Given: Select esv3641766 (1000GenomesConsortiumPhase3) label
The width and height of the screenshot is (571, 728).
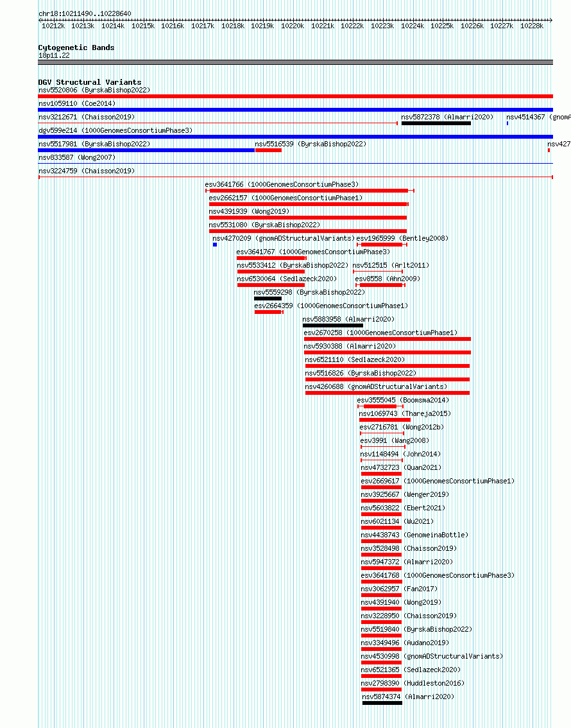Looking at the screenshot, I should pyautogui.click(x=282, y=184).
